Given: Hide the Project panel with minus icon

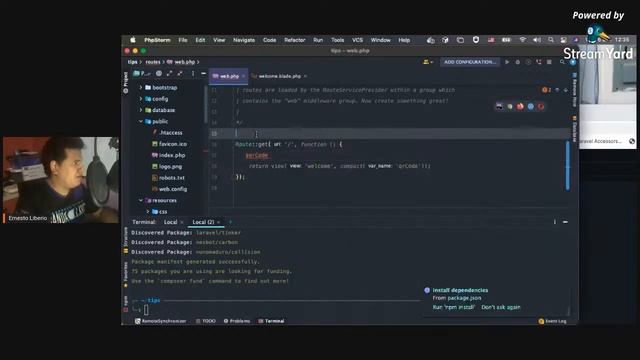Looking at the screenshot, I should 203,73.
